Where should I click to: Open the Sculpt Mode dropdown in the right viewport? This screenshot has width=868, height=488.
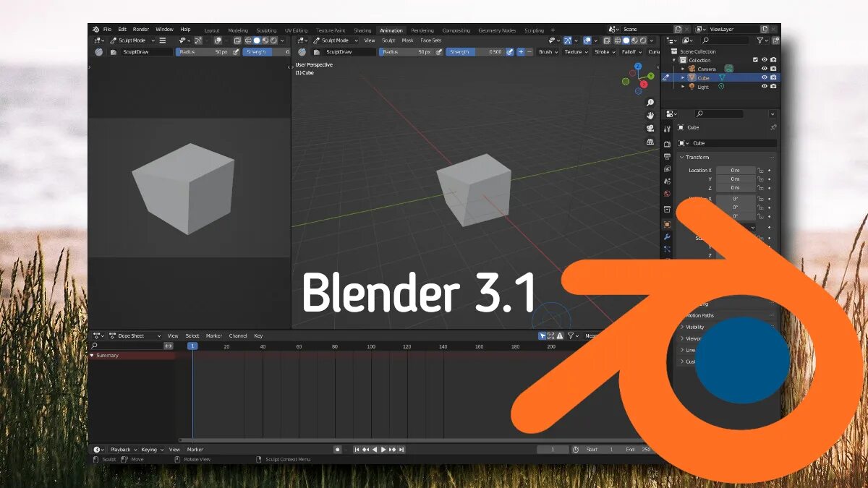pos(336,40)
